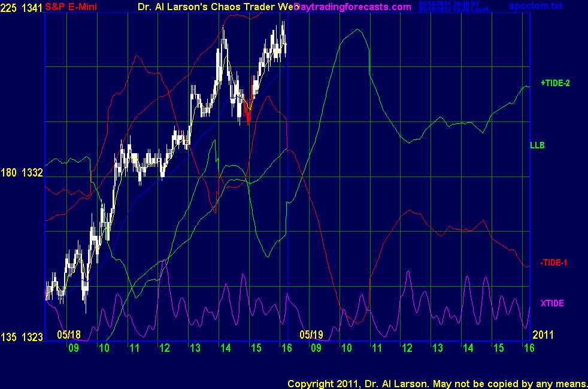Click the 180 1332 price axis label

pos(22,173)
